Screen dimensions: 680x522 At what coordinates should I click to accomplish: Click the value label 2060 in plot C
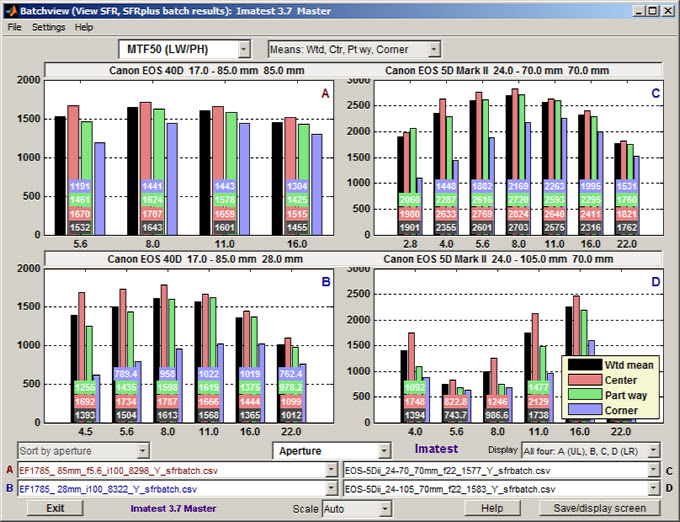pos(410,200)
